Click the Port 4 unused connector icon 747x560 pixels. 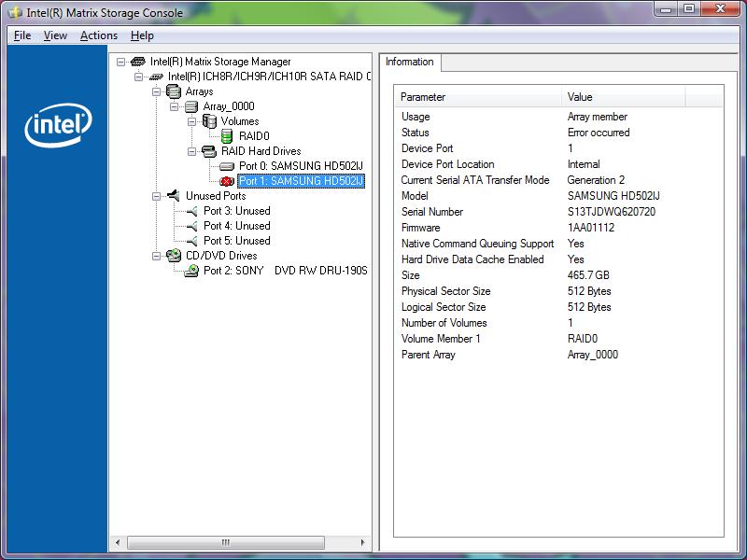191,226
